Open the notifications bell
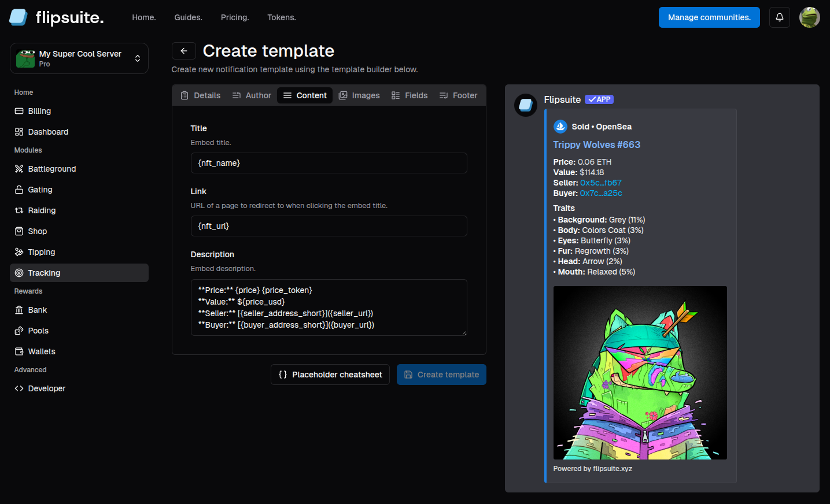 click(779, 17)
